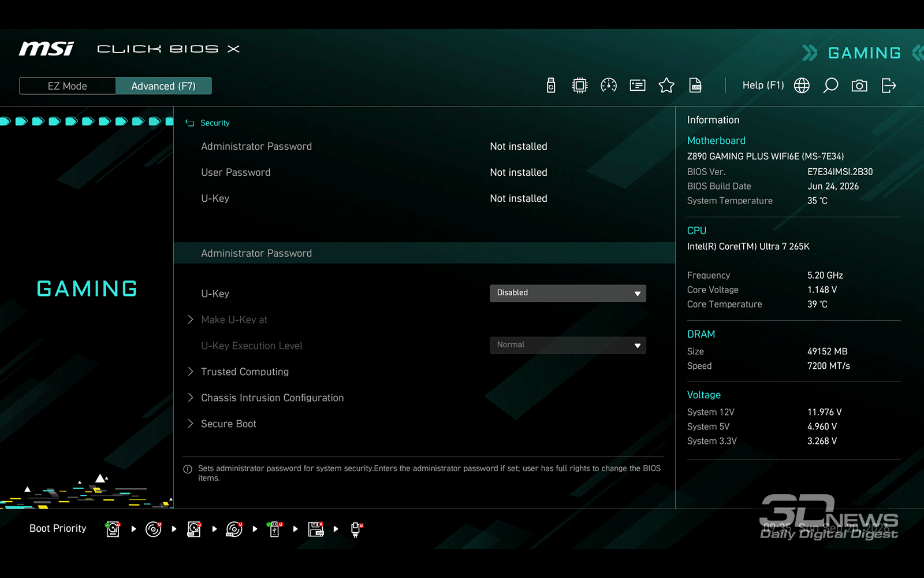Open the M-Flash USB update icon

[551, 86]
